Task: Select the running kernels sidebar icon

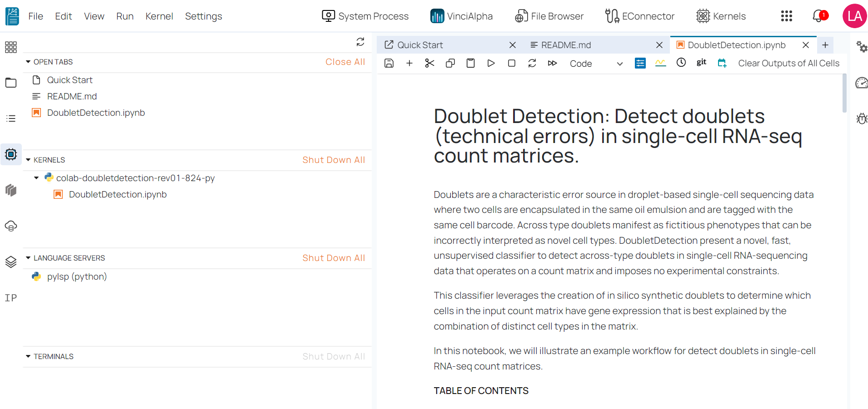Action: point(11,154)
